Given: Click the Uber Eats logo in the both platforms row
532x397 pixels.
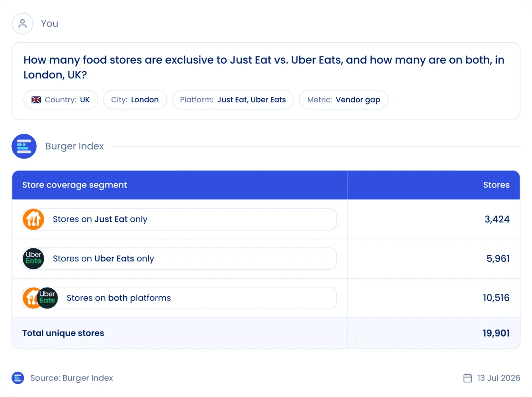Looking at the screenshot, I should [47, 298].
